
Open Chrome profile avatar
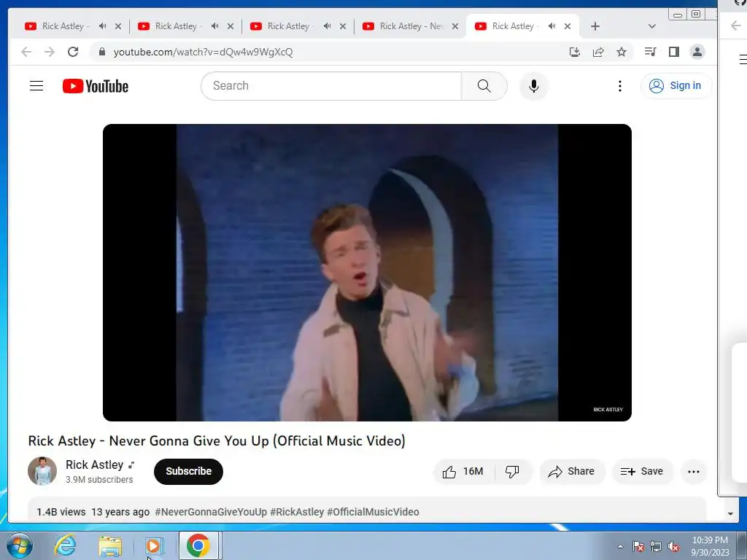[x=697, y=52]
